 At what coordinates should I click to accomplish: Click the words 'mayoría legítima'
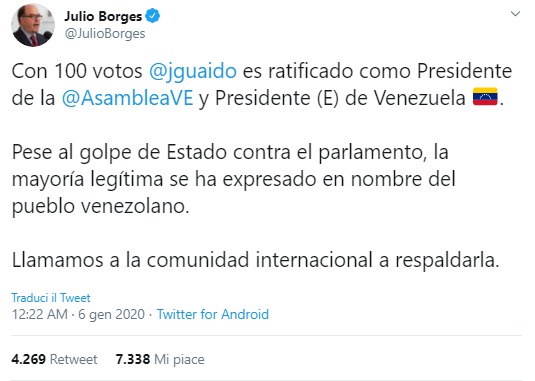pos(87,179)
